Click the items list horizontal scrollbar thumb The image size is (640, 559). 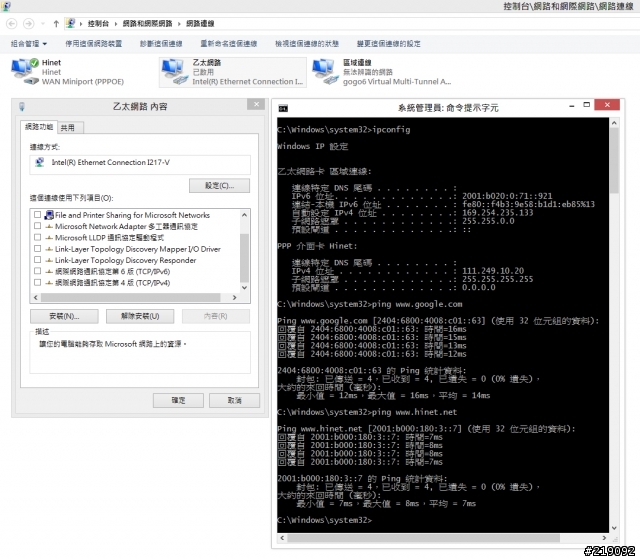(x=131, y=297)
